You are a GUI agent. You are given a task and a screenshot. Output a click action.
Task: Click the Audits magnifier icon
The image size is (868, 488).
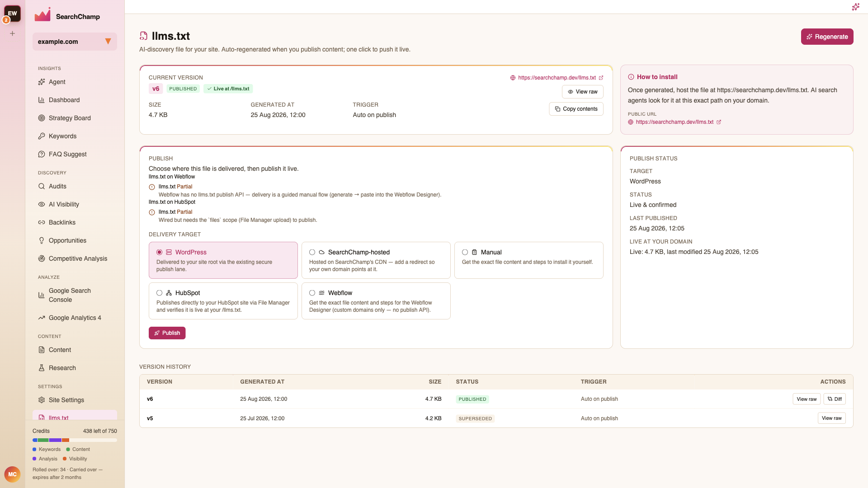(x=42, y=186)
